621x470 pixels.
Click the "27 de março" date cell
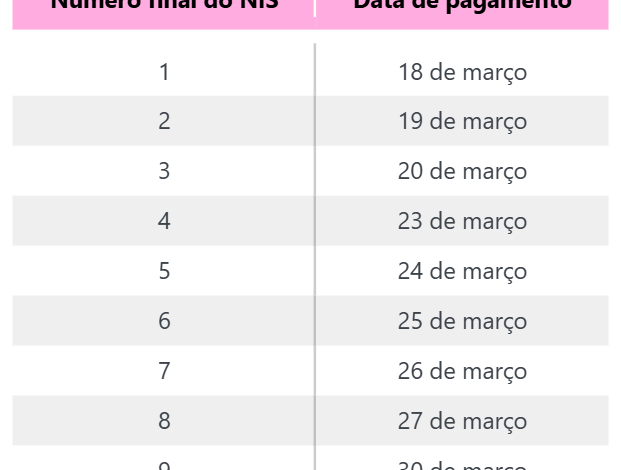point(462,421)
